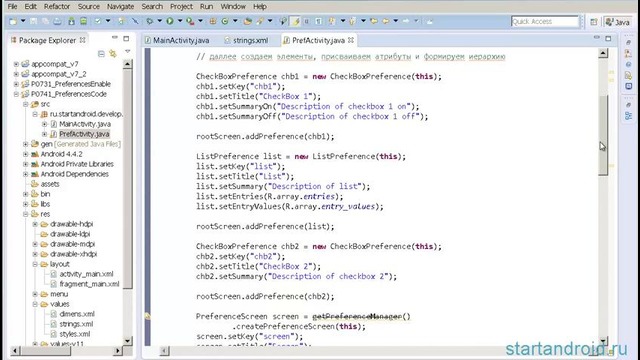Expand Android Private Libraries node

(x=26, y=164)
